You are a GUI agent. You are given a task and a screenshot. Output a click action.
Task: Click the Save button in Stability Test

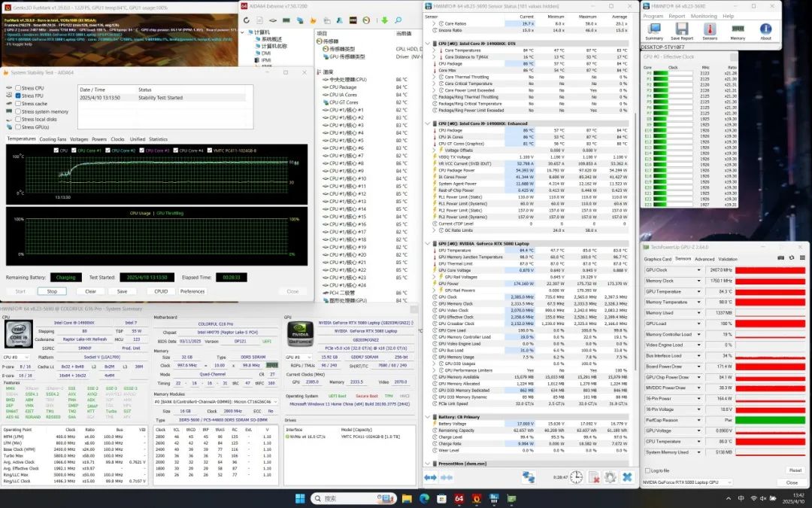[x=123, y=291]
